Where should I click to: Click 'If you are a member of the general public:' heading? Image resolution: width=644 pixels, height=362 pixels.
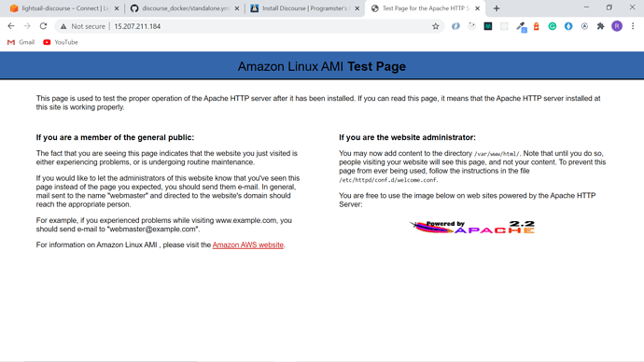point(115,137)
